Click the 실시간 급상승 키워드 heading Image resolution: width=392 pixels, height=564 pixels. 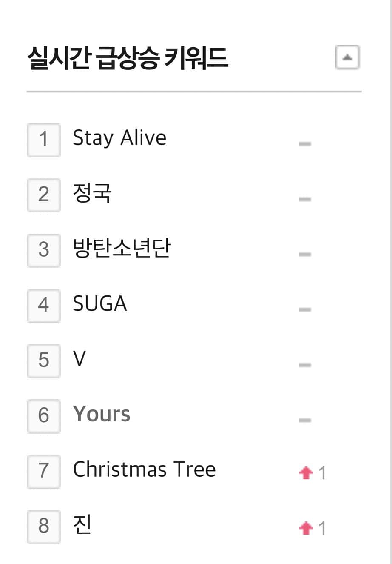(128, 58)
